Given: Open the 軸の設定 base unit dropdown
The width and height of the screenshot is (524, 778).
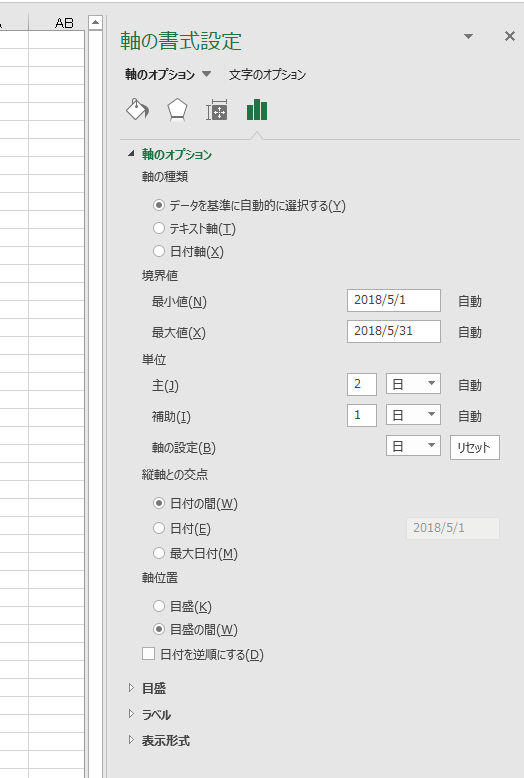Looking at the screenshot, I should coord(413,446).
